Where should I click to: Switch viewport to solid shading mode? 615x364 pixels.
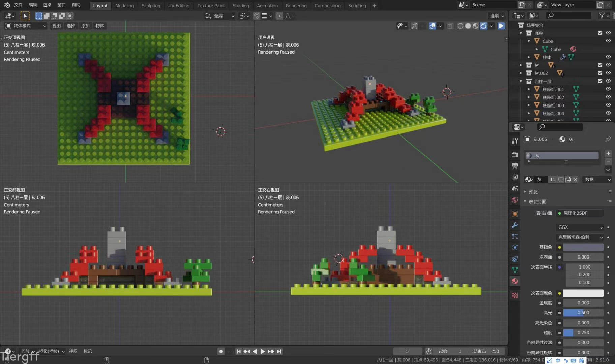[x=468, y=26]
